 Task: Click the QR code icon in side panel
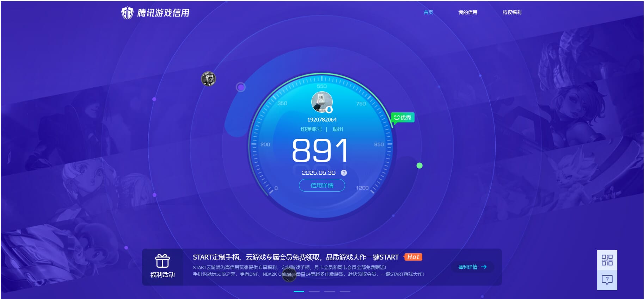[607, 260]
